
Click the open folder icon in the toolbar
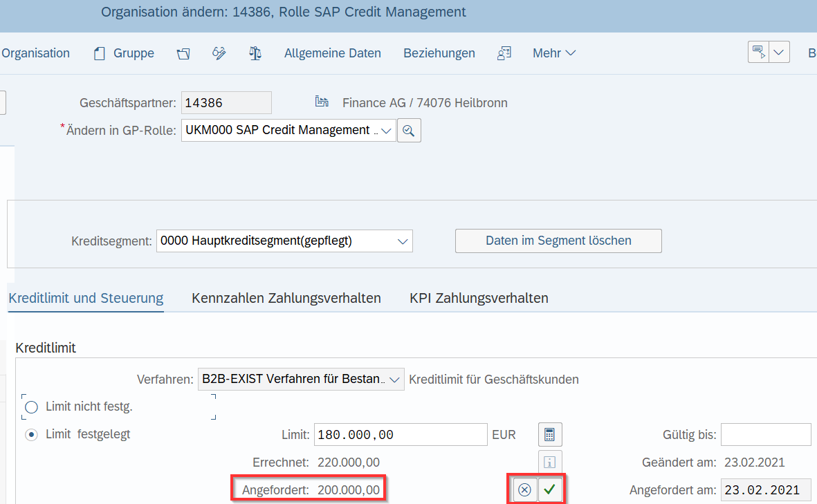(183, 53)
